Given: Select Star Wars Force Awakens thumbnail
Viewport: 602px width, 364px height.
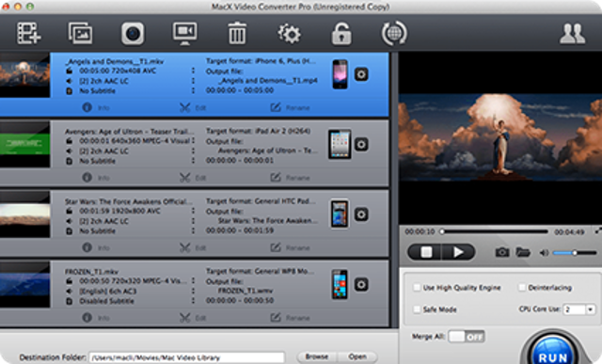Looking at the screenshot, I should (x=25, y=215).
